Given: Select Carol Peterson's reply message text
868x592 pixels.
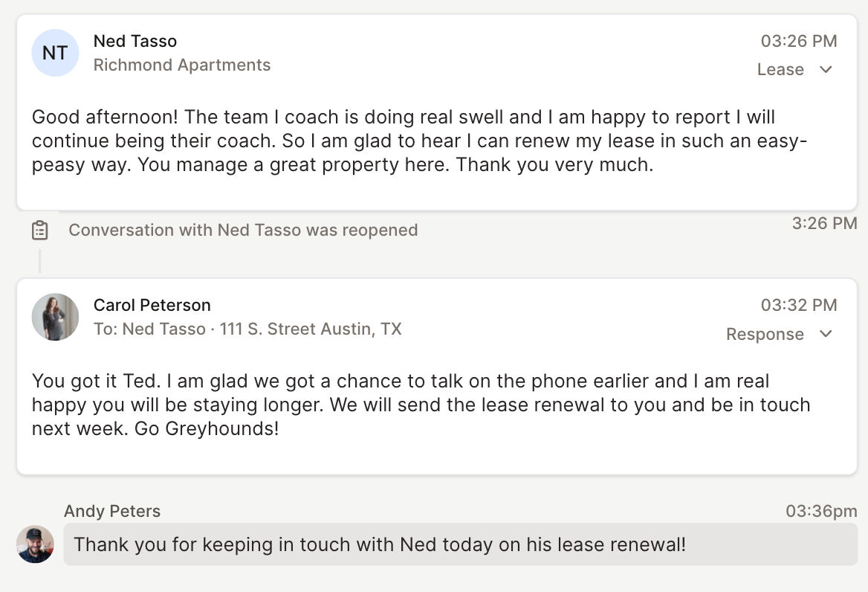Looking at the screenshot, I should pyautogui.click(x=421, y=405).
